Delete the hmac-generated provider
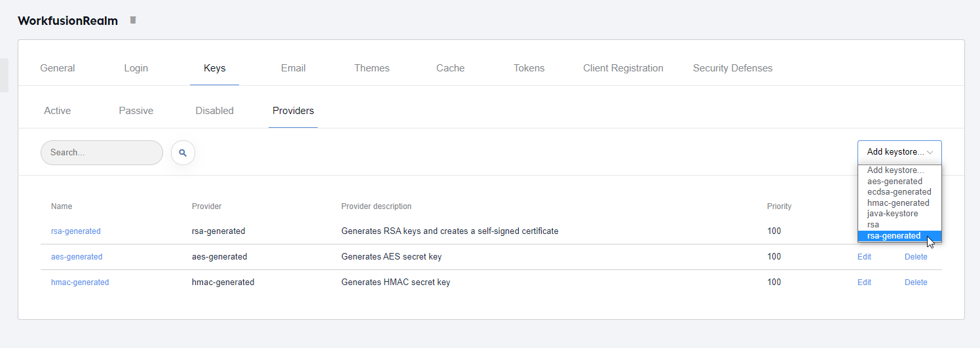The image size is (980, 348). (x=916, y=282)
